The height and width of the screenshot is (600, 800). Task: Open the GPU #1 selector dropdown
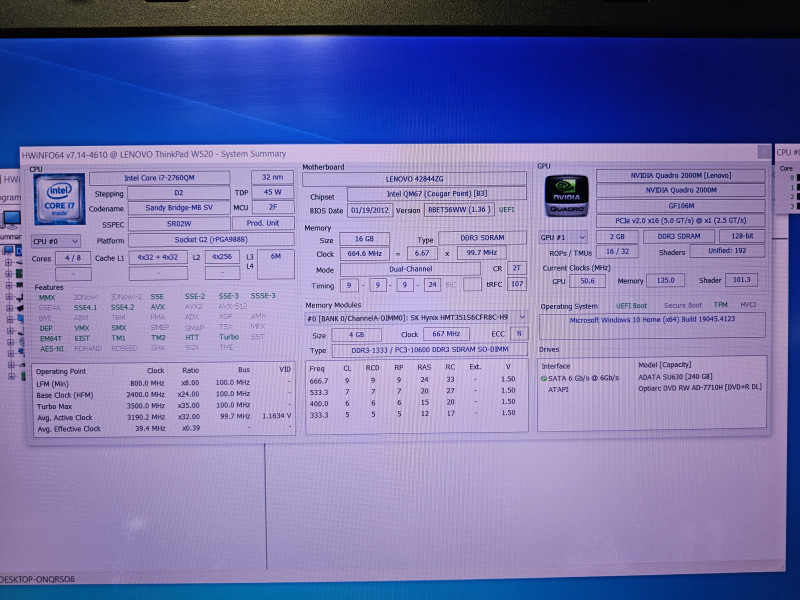pos(563,237)
